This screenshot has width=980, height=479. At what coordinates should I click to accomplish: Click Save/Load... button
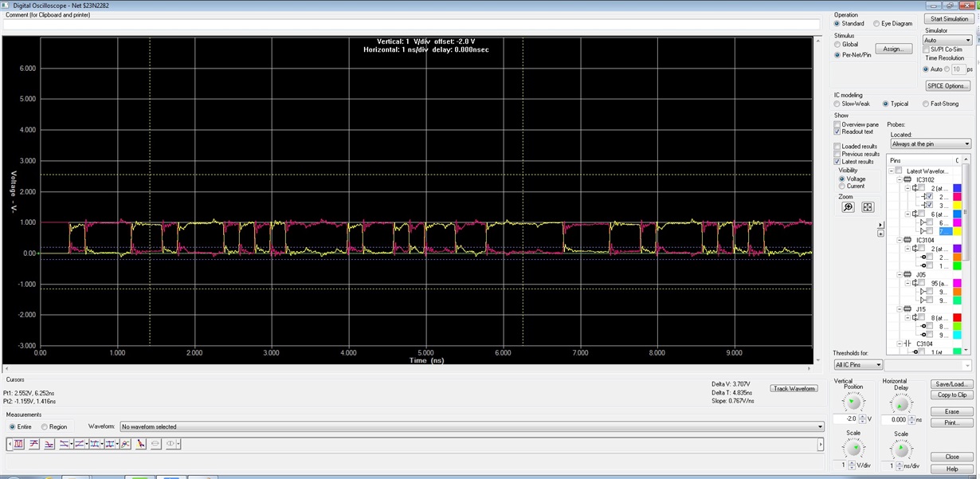952,384
